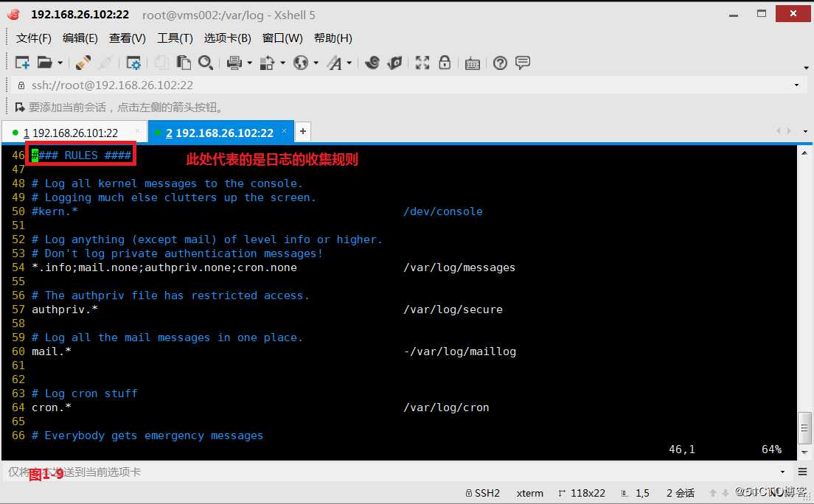Click the Font letter A icon

pyautogui.click(x=334, y=63)
